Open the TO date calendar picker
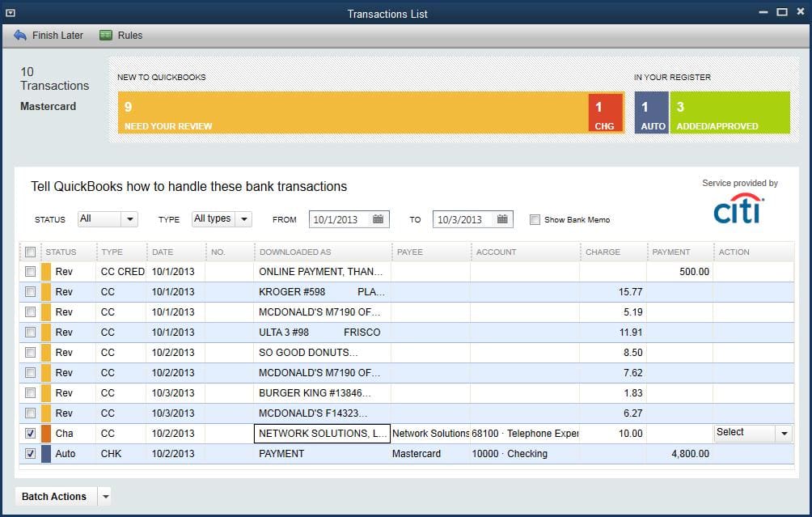Image resolution: width=812 pixels, height=517 pixels. coord(502,219)
